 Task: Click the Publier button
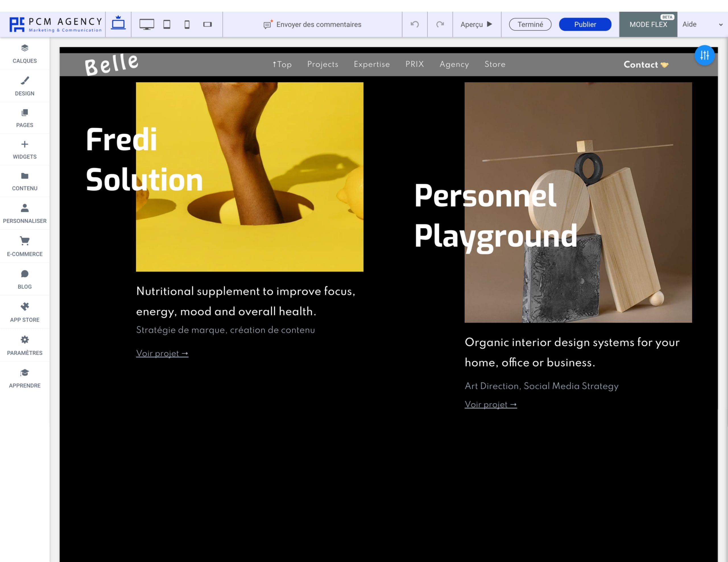585,24
